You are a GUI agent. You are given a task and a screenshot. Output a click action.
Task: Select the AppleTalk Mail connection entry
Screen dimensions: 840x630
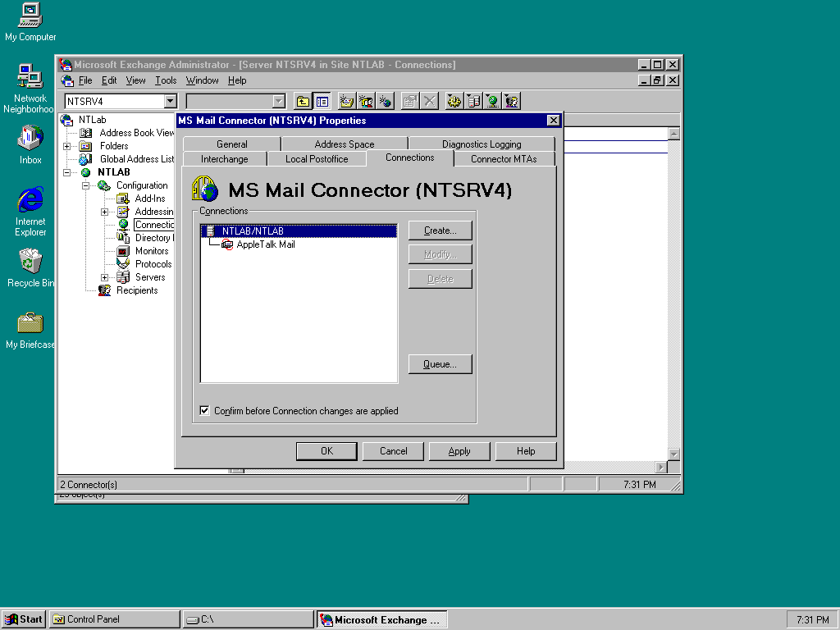pyautogui.click(x=266, y=244)
